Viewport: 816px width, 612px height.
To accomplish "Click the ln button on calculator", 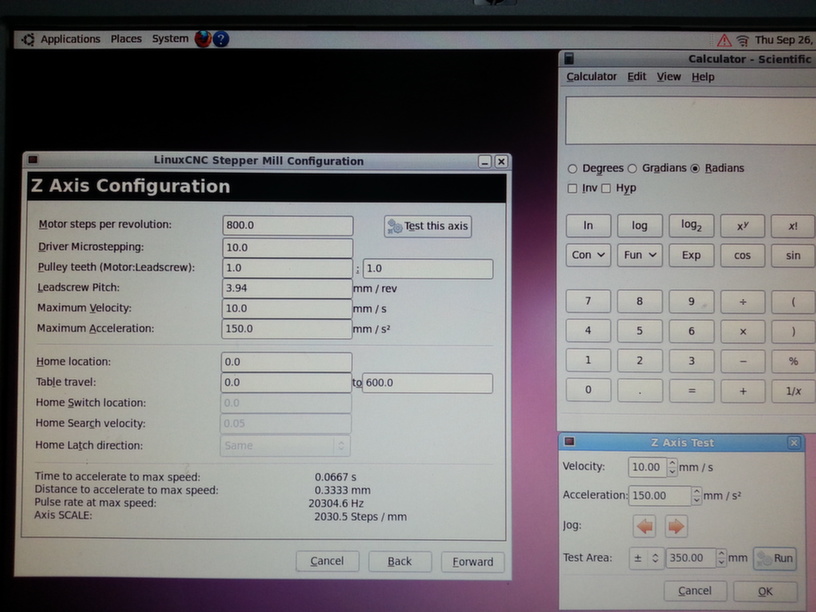I will 588,226.
